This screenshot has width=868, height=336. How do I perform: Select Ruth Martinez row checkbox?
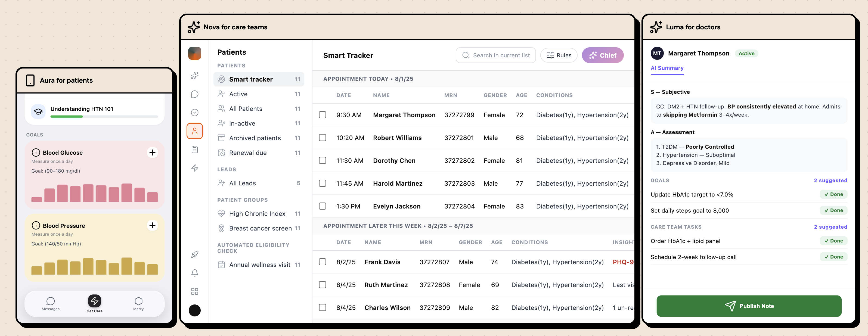click(323, 285)
